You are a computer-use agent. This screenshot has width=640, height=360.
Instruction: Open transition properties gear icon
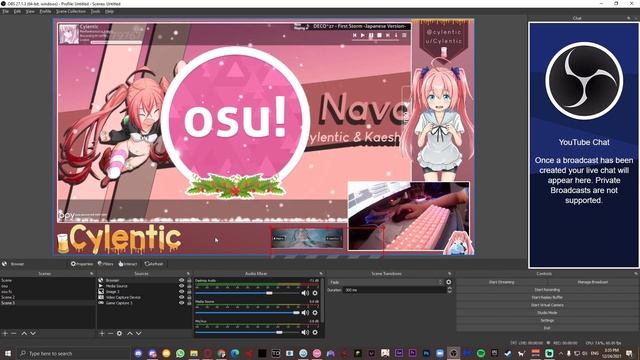[x=449, y=282]
